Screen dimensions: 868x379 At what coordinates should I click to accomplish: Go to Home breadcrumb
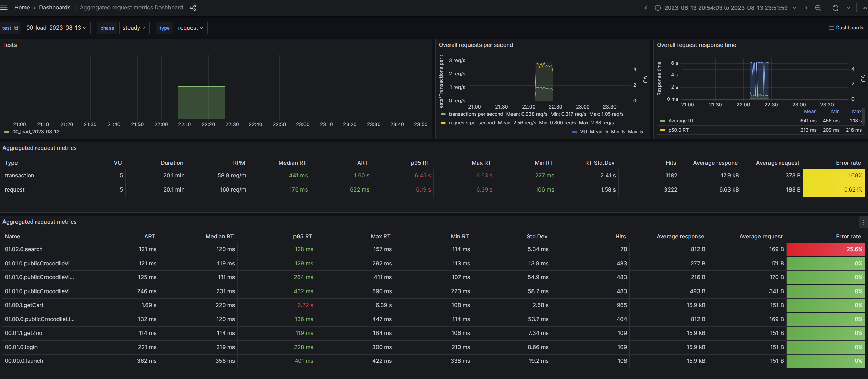(x=22, y=8)
